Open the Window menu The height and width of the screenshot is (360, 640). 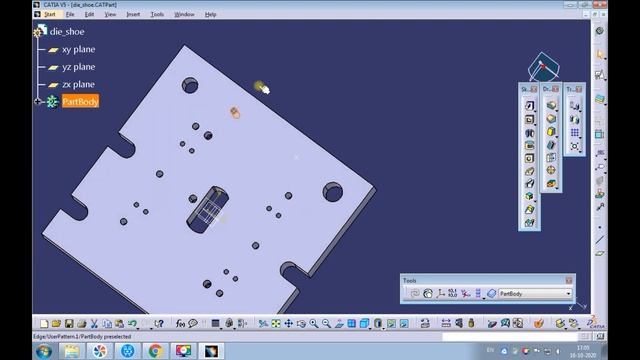point(184,14)
